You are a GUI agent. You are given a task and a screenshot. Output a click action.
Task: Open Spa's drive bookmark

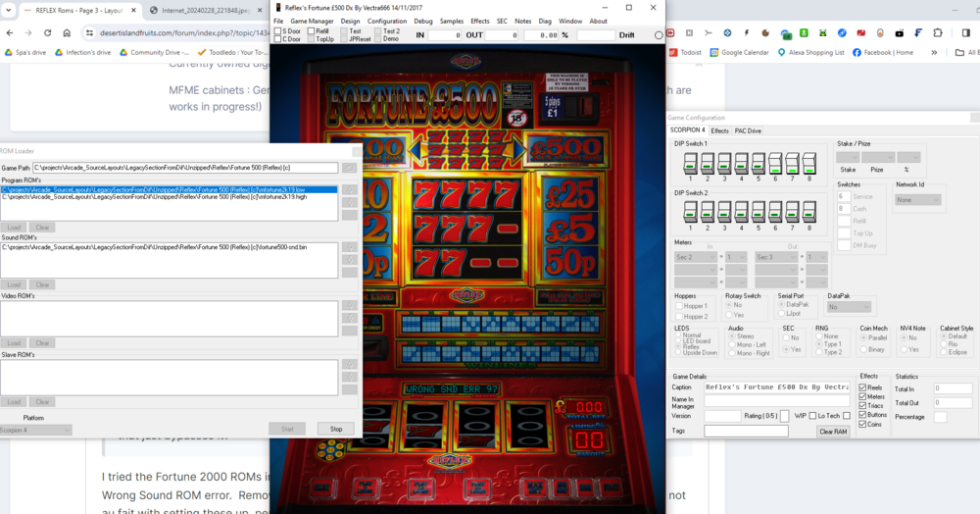pyautogui.click(x=25, y=53)
